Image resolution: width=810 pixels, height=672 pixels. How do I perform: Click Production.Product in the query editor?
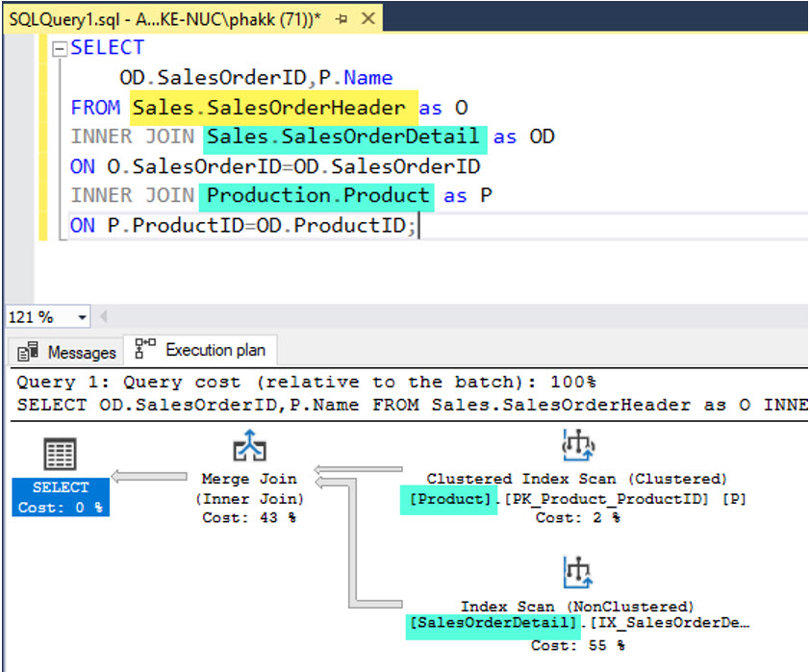pos(317,195)
